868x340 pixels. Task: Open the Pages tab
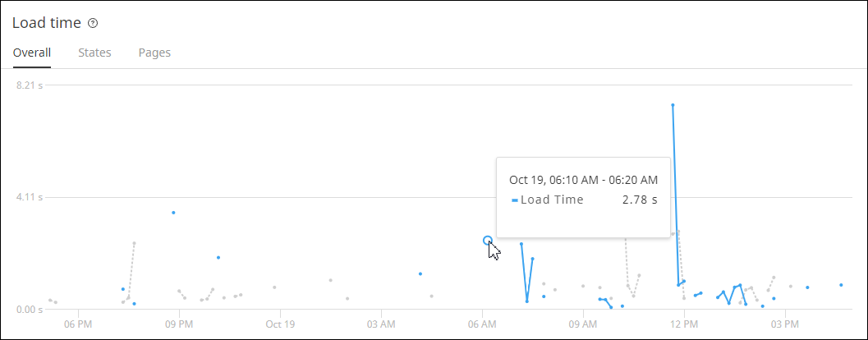(154, 53)
